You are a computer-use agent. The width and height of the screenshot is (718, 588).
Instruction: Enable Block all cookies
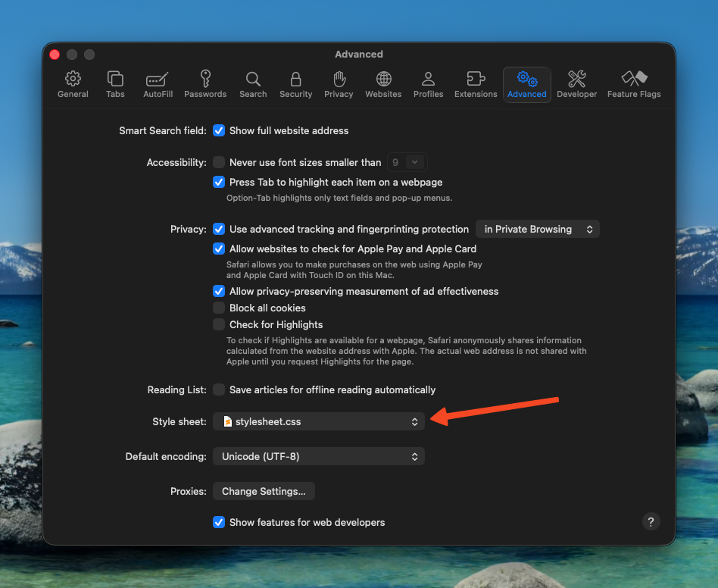pyautogui.click(x=219, y=308)
